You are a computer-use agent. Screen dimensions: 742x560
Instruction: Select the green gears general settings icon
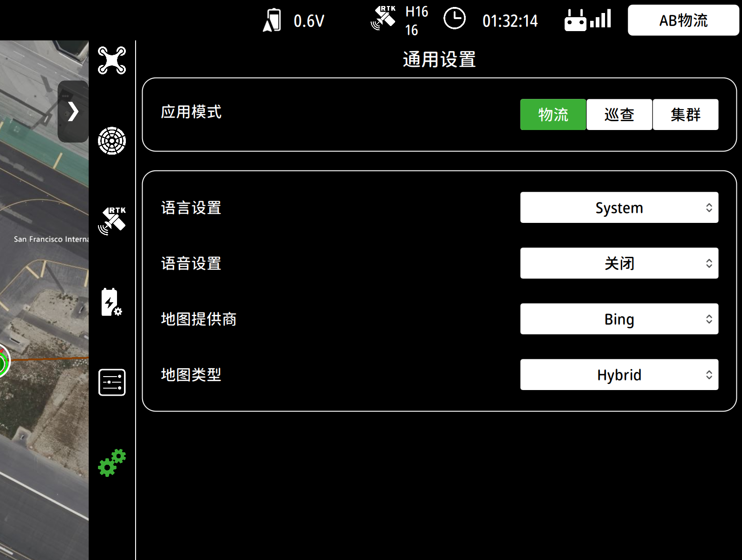[x=112, y=462]
